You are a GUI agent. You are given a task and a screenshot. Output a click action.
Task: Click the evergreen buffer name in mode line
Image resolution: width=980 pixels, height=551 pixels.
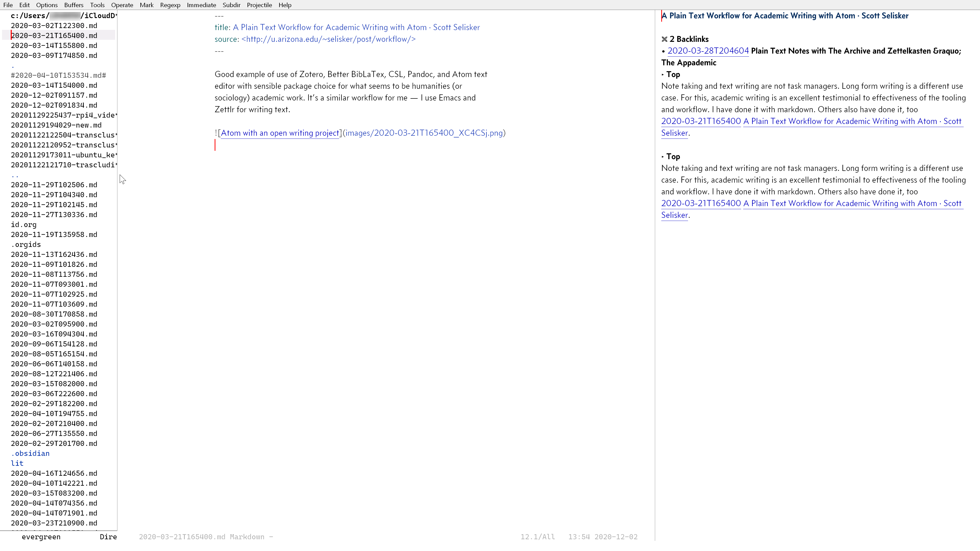coord(41,536)
